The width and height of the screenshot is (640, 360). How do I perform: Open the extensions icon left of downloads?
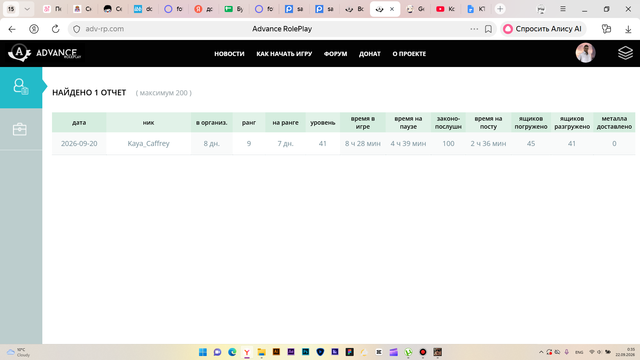[x=607, y=29]
